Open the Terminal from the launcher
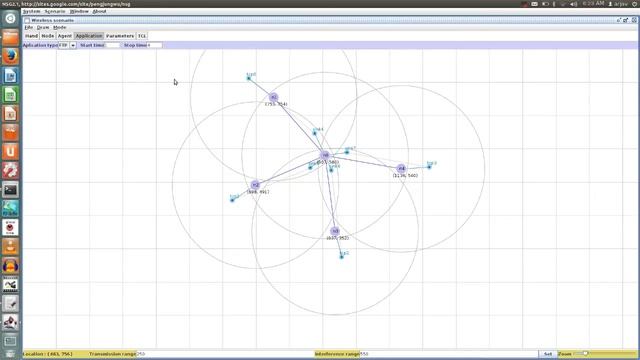Image resolution: width=640 pixels, height=360 pixels. pos(10,190)
